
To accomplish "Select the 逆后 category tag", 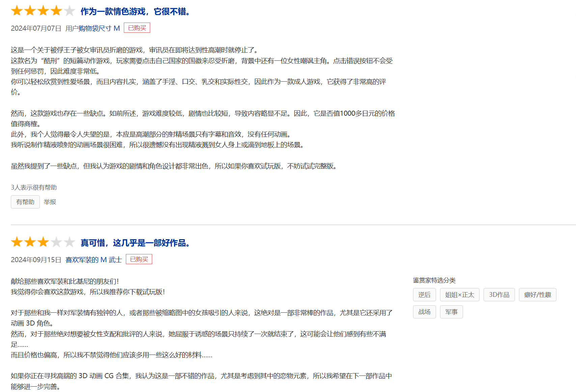I will (424, 295).
